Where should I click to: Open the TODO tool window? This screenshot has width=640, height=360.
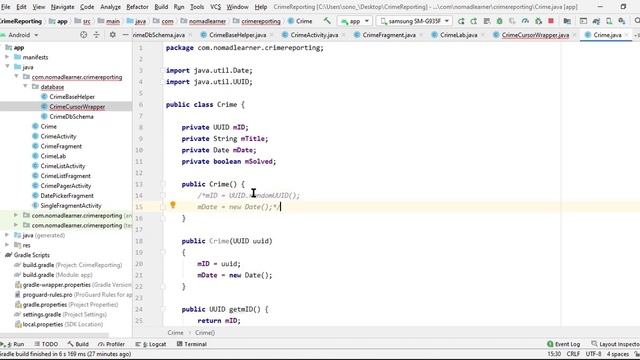tap(46, 344)
